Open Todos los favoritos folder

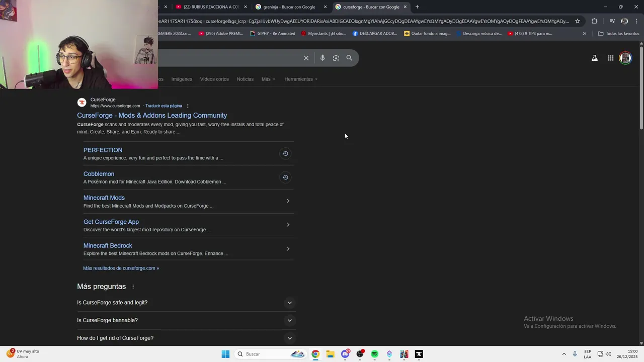click(618, 34)
